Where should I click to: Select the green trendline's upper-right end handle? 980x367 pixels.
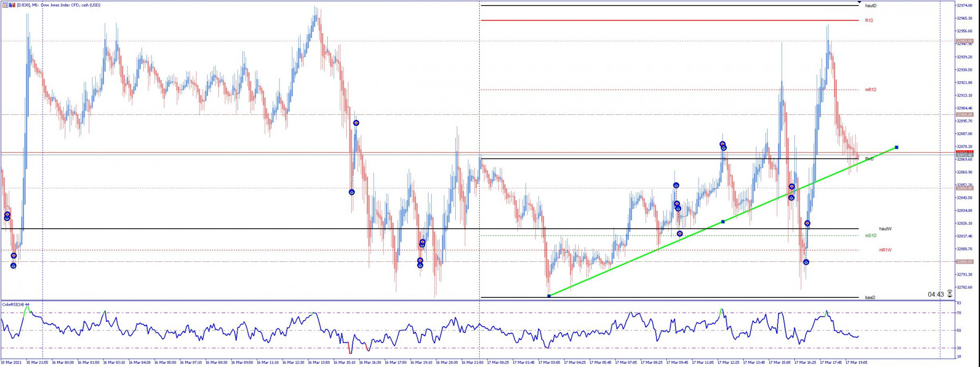[896, 148]
